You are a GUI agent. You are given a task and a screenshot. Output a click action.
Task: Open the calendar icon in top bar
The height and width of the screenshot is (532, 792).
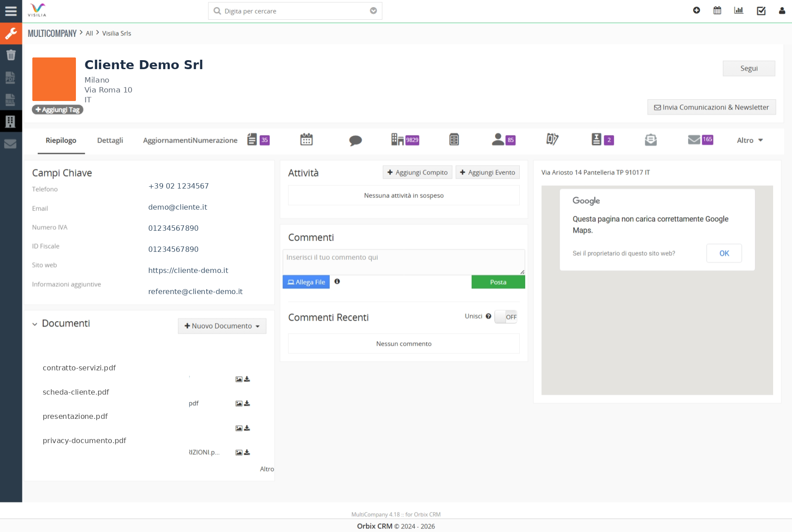pyautogui.click(x=717, y=10)
